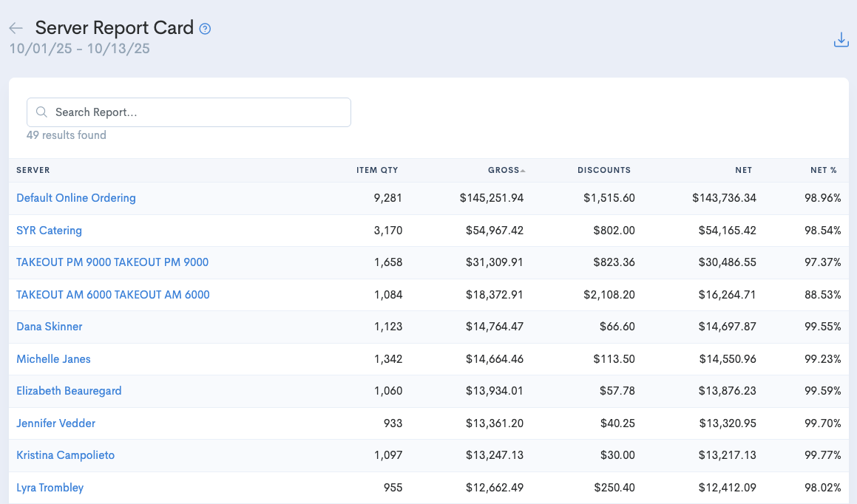View Michelle Janes server details

point(53,359)
